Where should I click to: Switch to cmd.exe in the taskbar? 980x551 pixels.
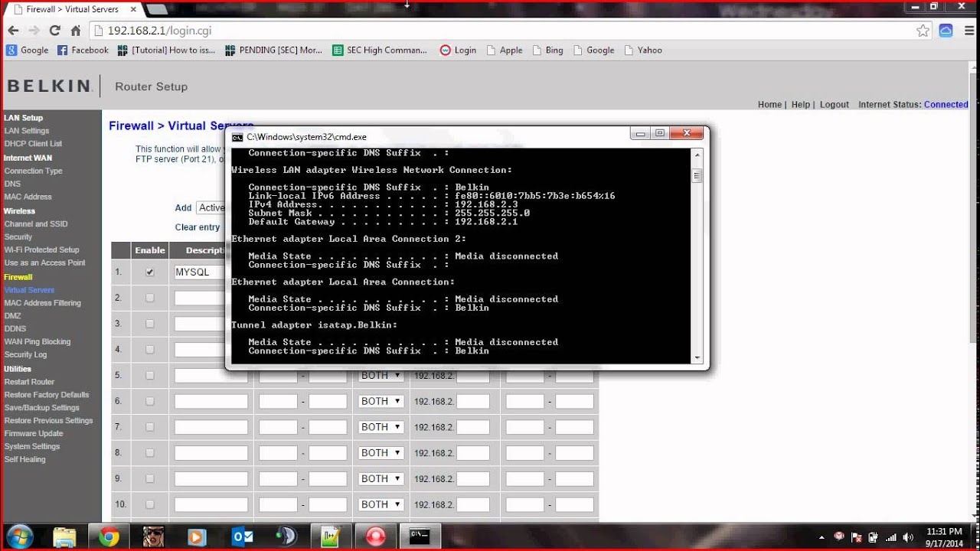[x=420, y=536]
